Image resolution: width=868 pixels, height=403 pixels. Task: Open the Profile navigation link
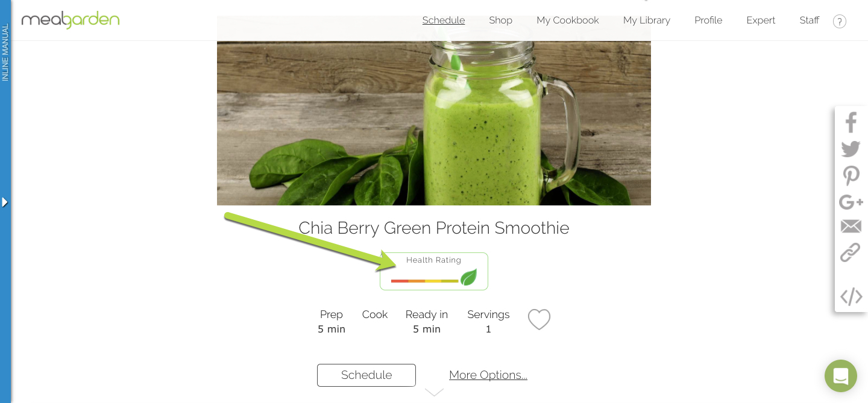tap(708, 20)
